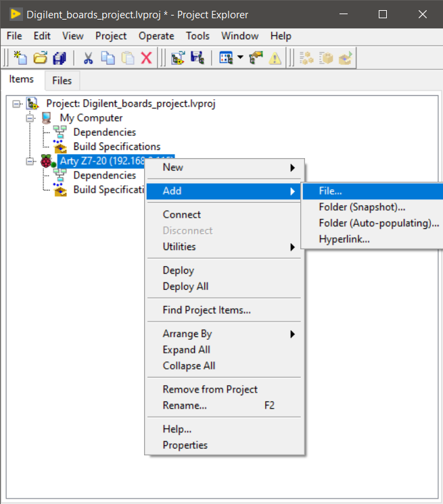Click the Resolve Conflicts toolbar icon
This screenshot has height=504, width=443.
(256, 58)
